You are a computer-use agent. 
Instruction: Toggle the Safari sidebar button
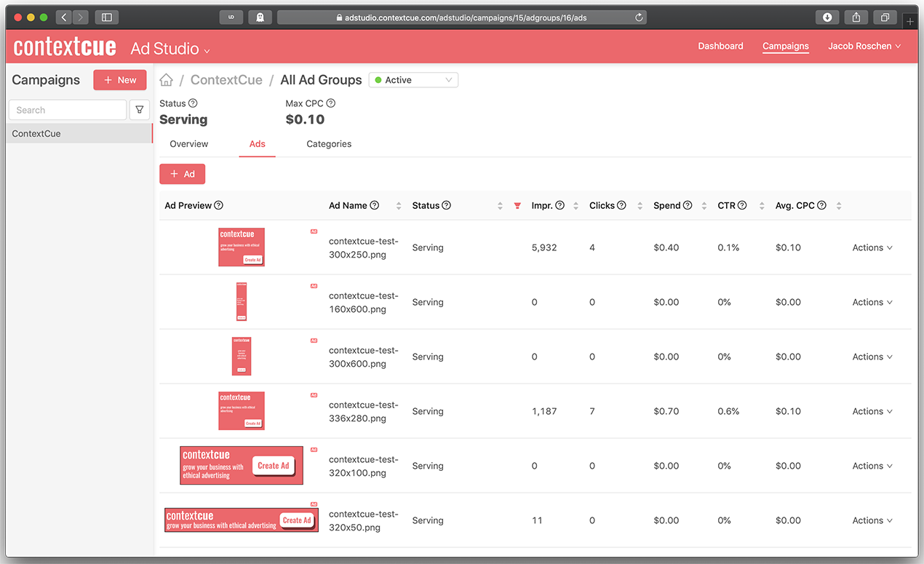click(x=106, y=17)
